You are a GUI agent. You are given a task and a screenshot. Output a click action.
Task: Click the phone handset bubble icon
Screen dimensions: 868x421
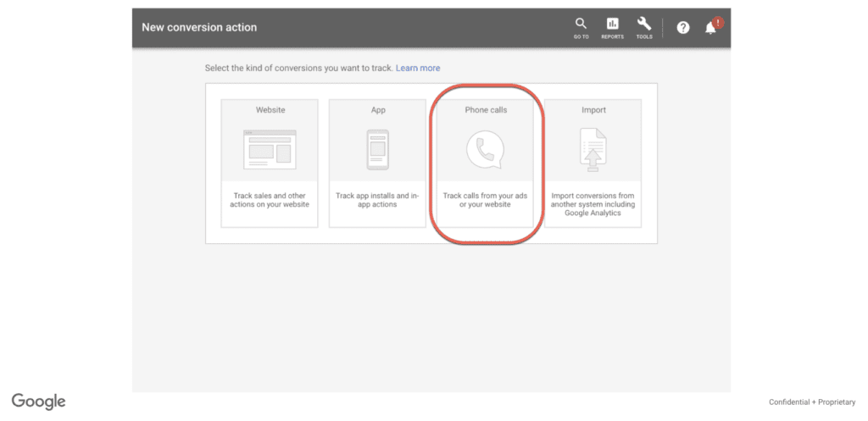click(485, 150)
